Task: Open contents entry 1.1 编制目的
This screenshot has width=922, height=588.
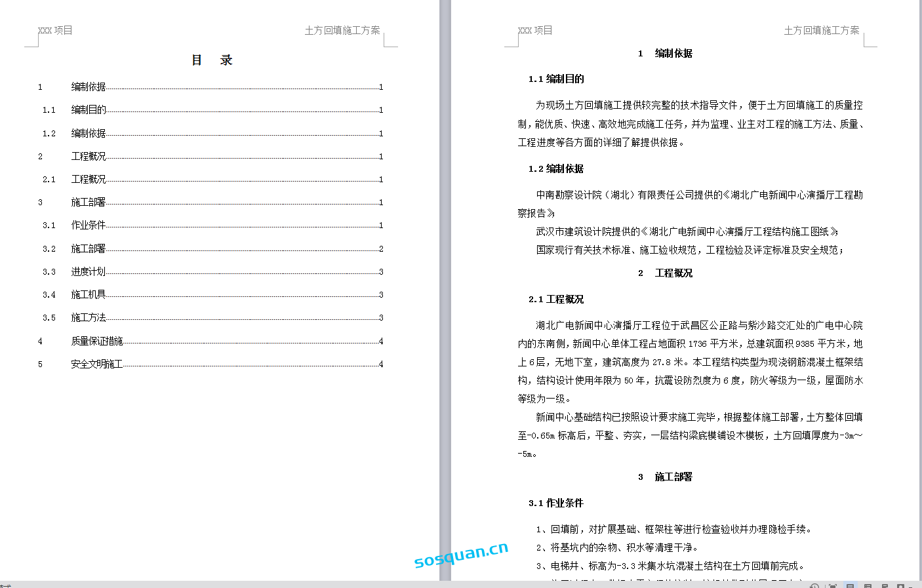Action: click(x=89, y=110)
